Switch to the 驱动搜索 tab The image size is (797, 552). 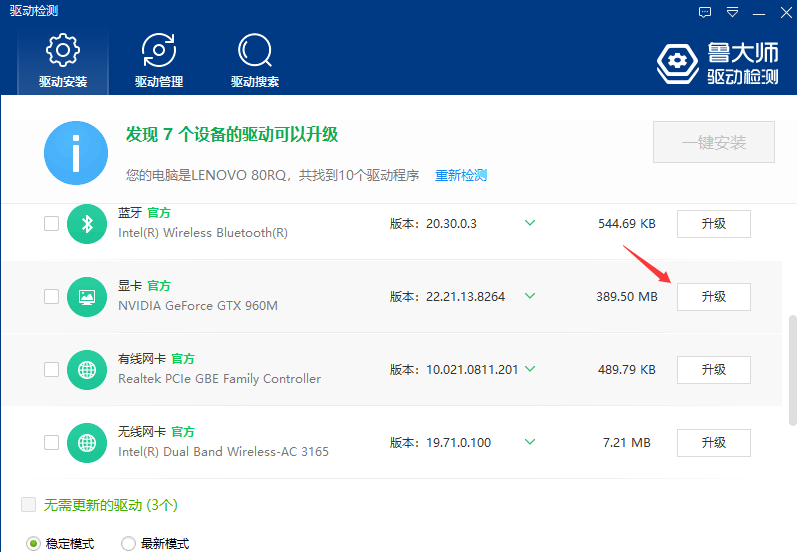[x=255, y=60]
